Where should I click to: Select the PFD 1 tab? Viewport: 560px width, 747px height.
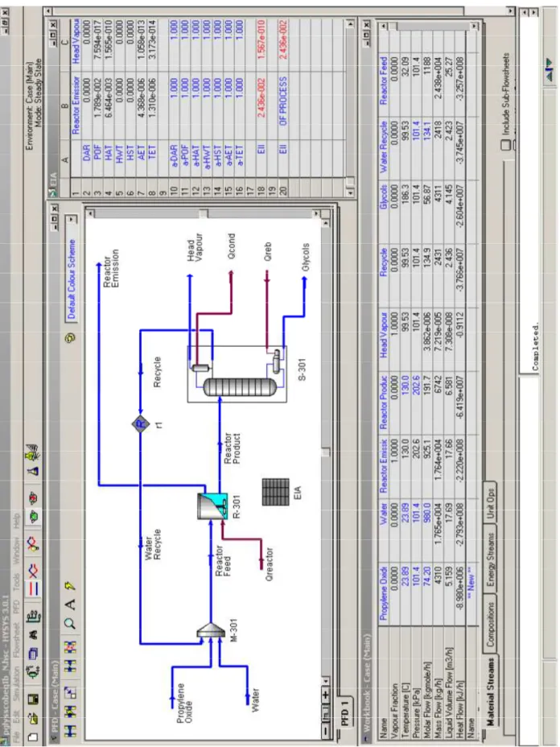pos(344,713)
